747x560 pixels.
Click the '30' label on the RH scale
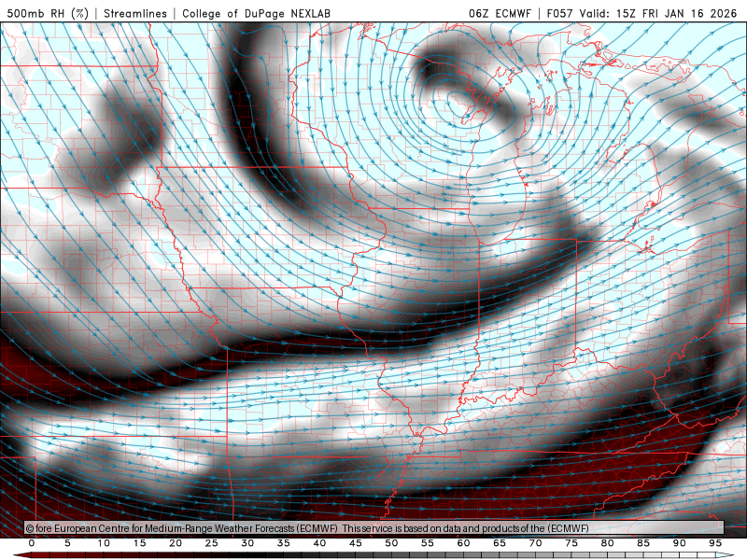247,543
